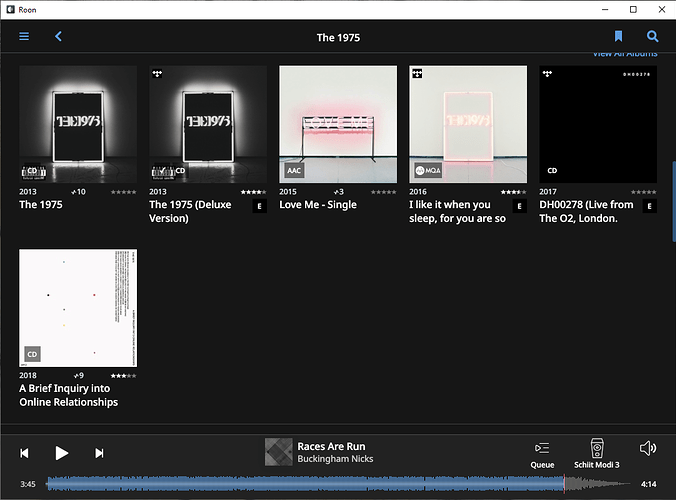Image resolution: width=676 pixels, height=500 pixels.
Task: Open the 2016 I like it when you sleep cover
Action: 468,124
